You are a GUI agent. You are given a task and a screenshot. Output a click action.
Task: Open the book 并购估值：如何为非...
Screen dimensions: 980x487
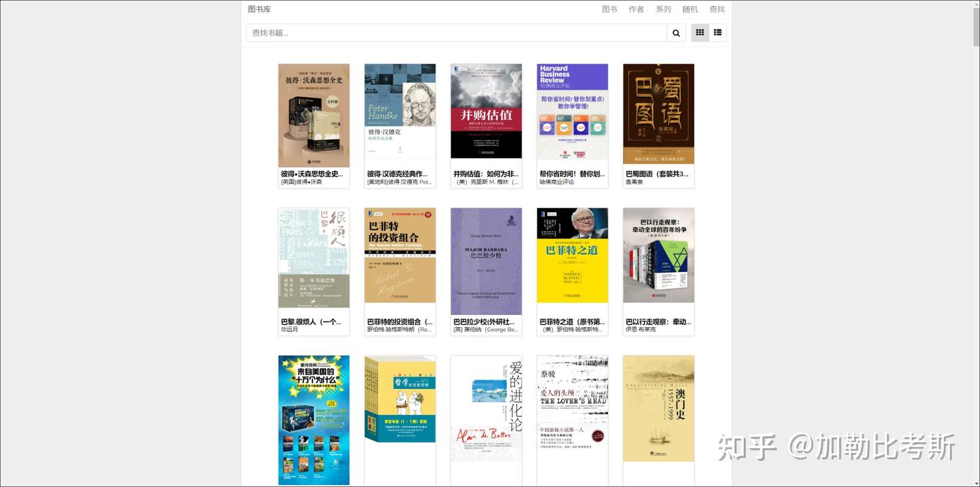coord(486,173)
